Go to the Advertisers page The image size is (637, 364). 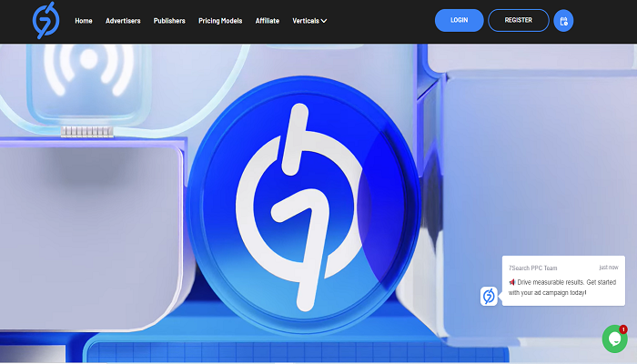[x=123, y=21]
